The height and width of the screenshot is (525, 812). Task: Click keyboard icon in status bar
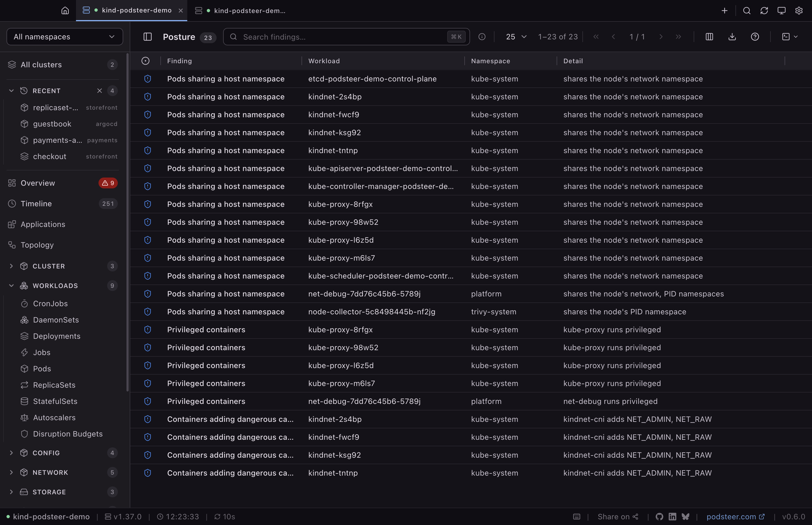tap(576, 517)
